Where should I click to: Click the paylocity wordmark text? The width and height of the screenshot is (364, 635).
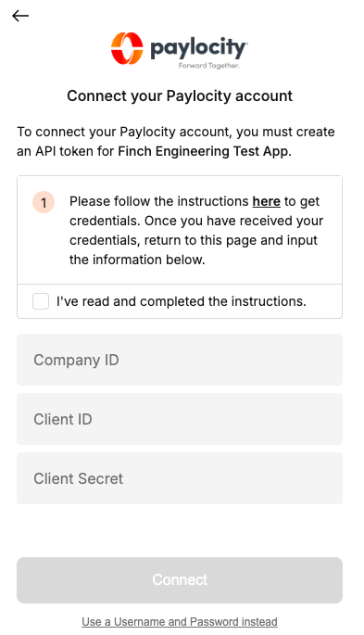click(x=198, y=48)
